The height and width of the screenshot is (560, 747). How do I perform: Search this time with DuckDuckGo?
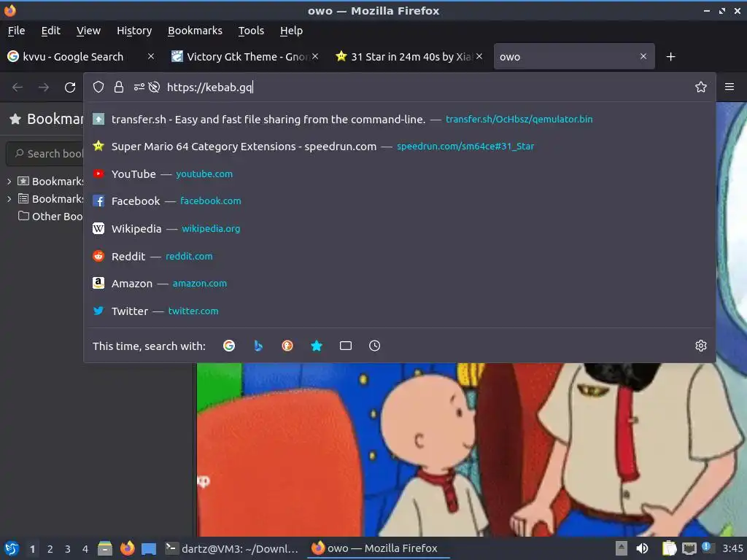point(287,346)
